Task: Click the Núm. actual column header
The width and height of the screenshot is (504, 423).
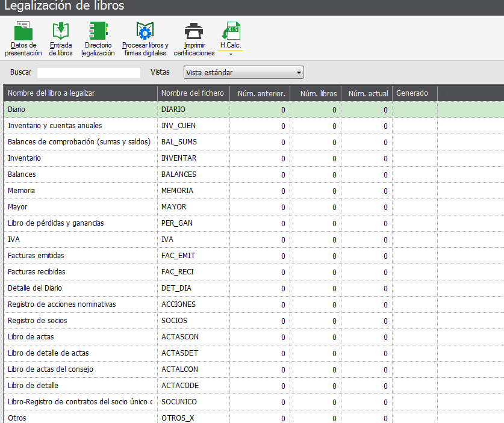Action: point(367,93)
